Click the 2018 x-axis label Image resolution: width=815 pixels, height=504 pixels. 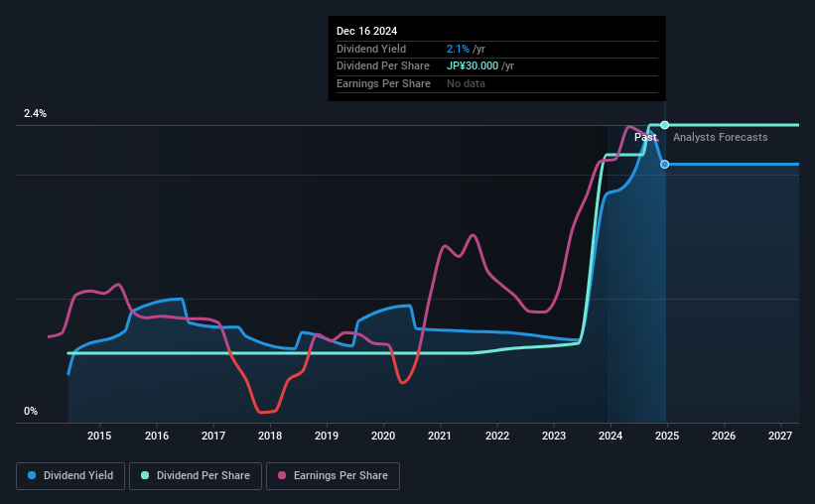pos(270,436)
